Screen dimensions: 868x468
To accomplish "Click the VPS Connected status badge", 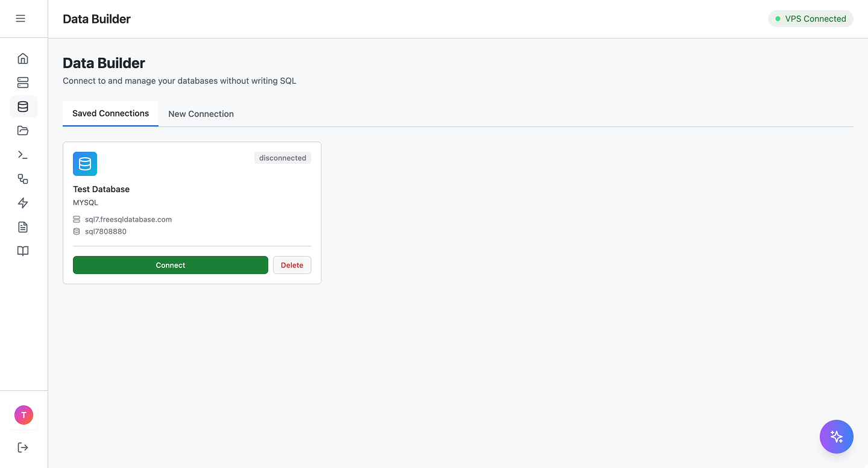I will pyautogui.click(x=811, y=18).
